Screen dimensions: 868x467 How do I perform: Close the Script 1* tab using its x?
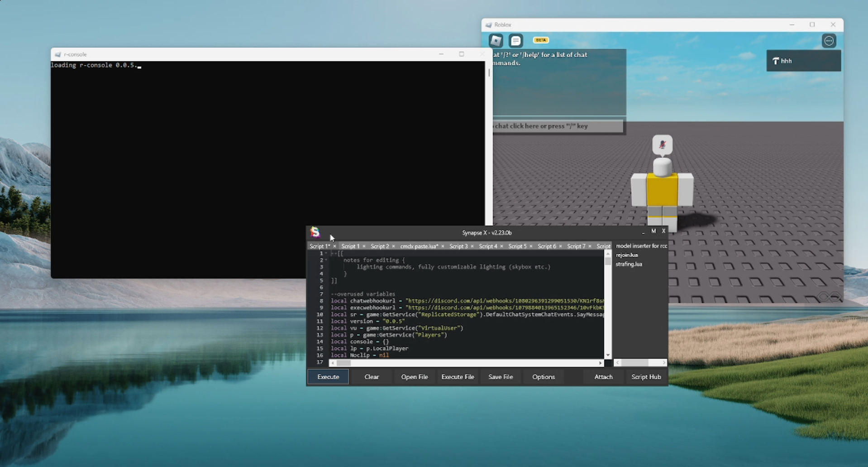tap(334, 246)
